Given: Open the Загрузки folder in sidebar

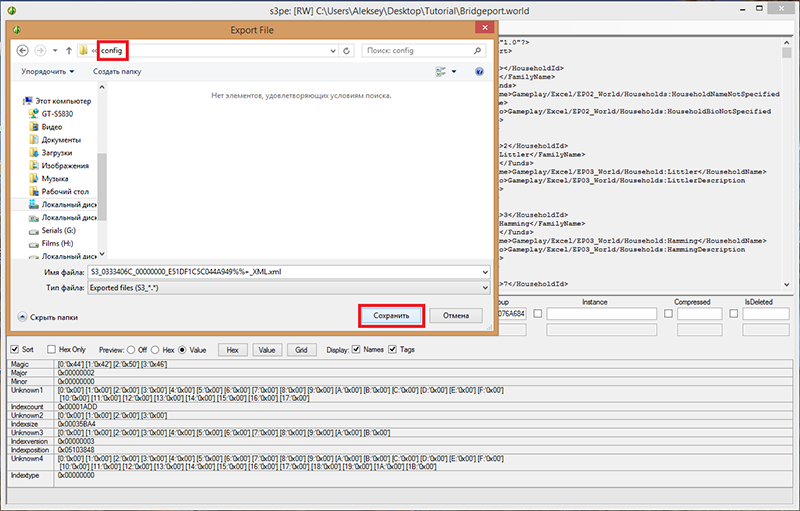Looking at the screenshot, I should coord(58,153).
